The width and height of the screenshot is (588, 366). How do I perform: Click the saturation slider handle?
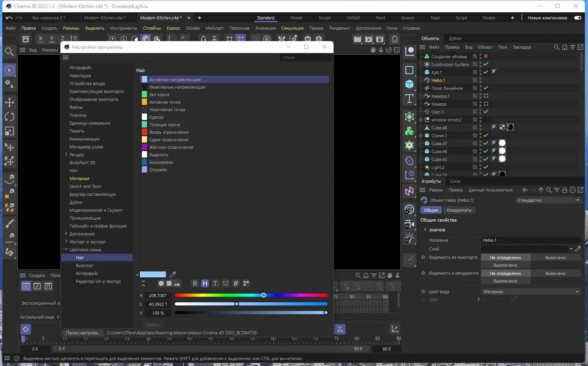pyautogui.click(x=237, y=304)
